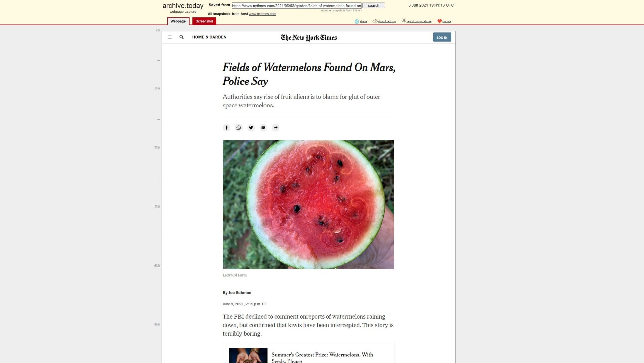
Task: Jump to the 10% page marker
Action: (x=157, y=89)
